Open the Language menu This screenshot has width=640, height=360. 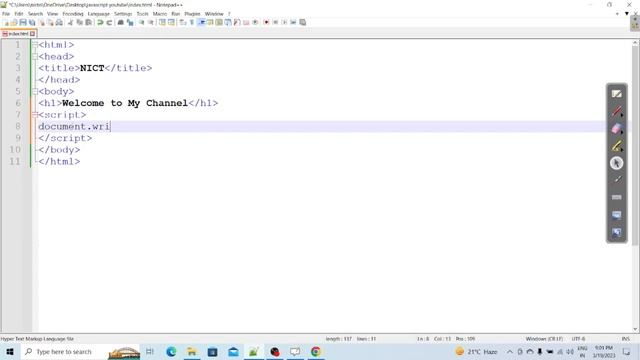click(x=98, y=13)
